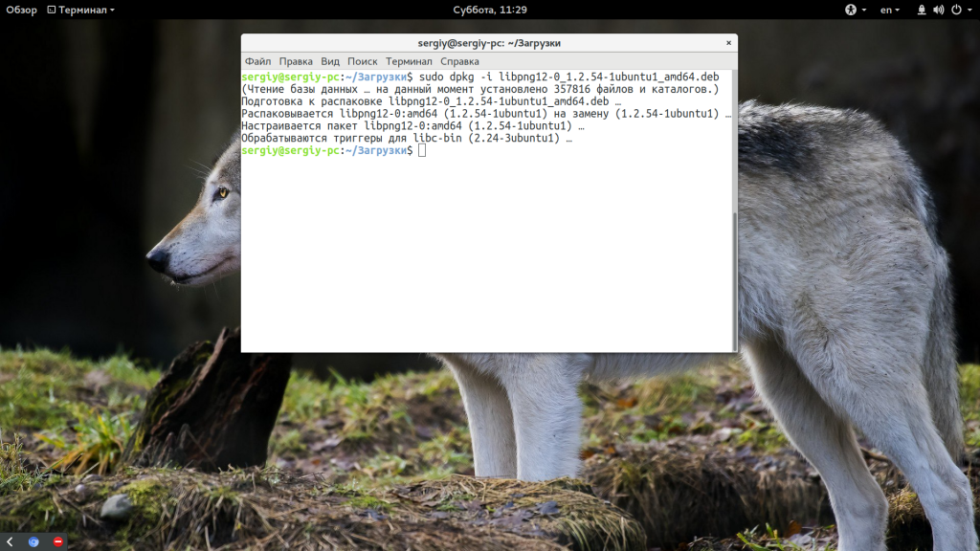
Task: Expand the system menu dropdown arrow
Action: 969,10
